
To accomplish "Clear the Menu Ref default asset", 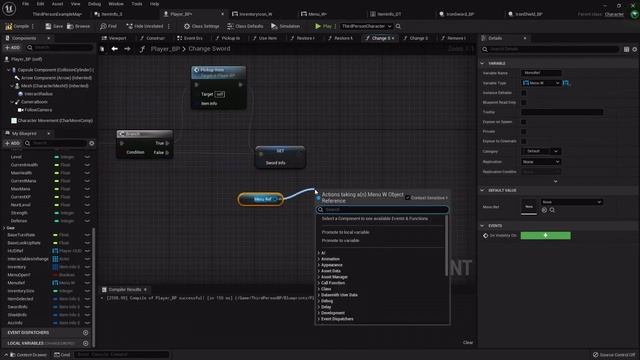I will pyautogui.click(x=544, y=210).
